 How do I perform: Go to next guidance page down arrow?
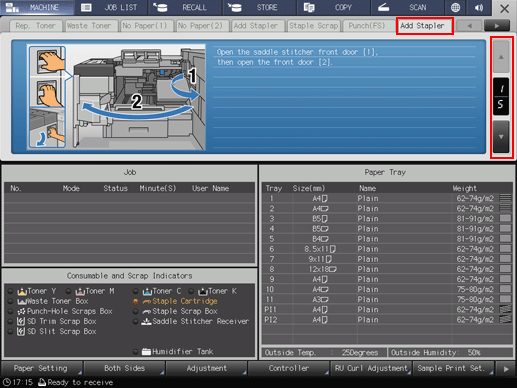point(501,137)
